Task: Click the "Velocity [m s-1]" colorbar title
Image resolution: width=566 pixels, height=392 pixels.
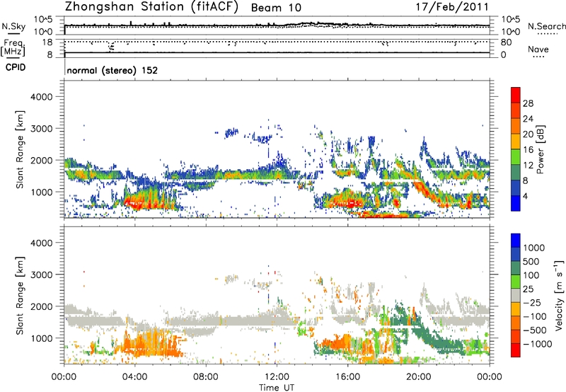Action: click(x=559, y=295)
